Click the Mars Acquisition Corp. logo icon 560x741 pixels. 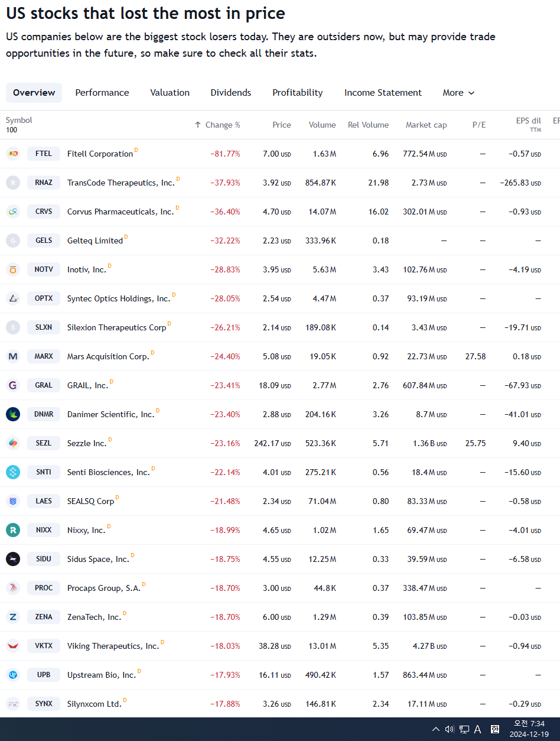(13, 356)
